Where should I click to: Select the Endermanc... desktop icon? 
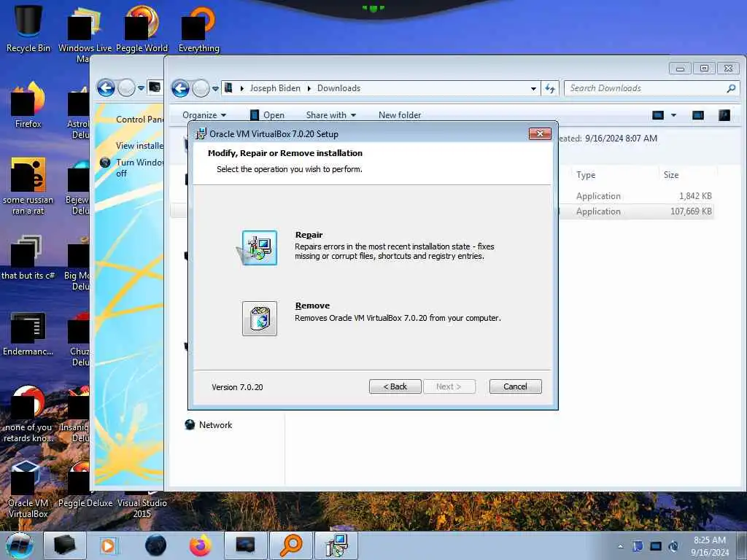(x=28, y=333)
